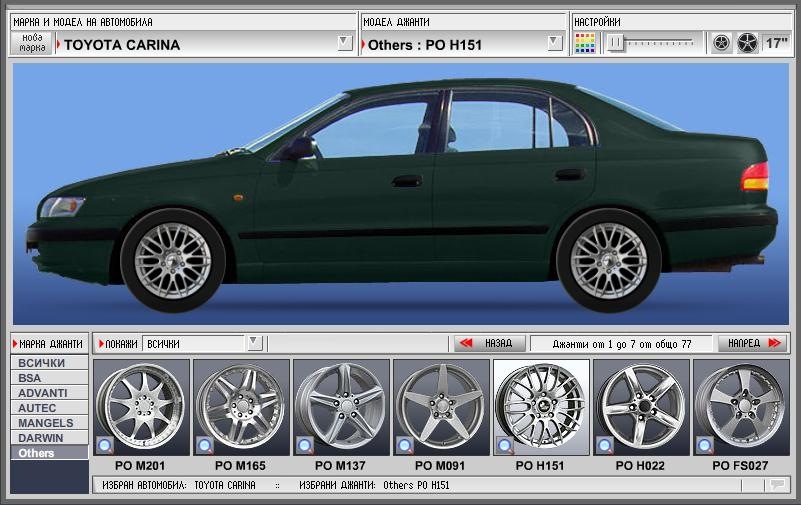Click the 'МАРКА ДЖАНТИ' header label

tap(50, 344)
